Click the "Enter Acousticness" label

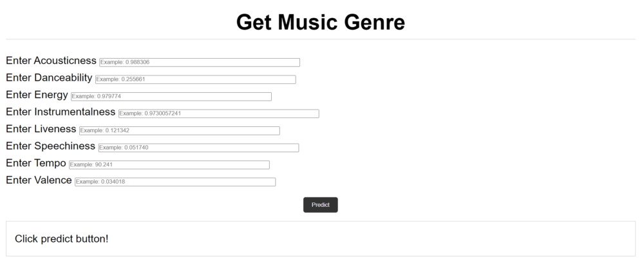pos(51,61)
